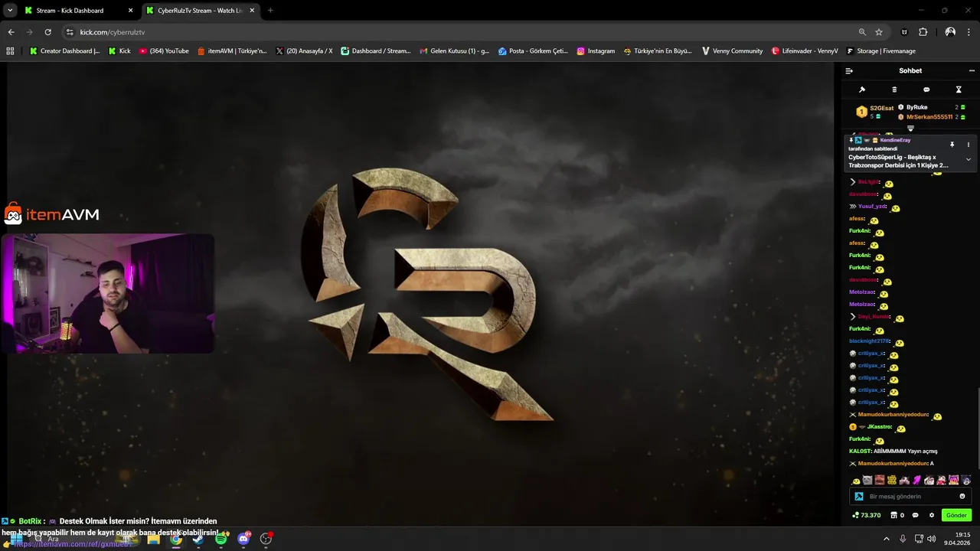Click the 73.370 channel points balance
This screenshot has width=980, height=551.
[x=867, y=515]
